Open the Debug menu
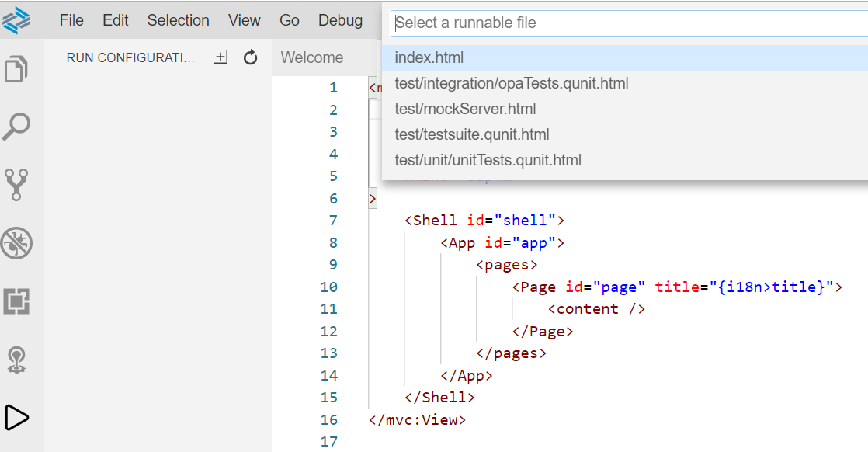The width and height of the screenshot is (868, 452). pos(340,20)
